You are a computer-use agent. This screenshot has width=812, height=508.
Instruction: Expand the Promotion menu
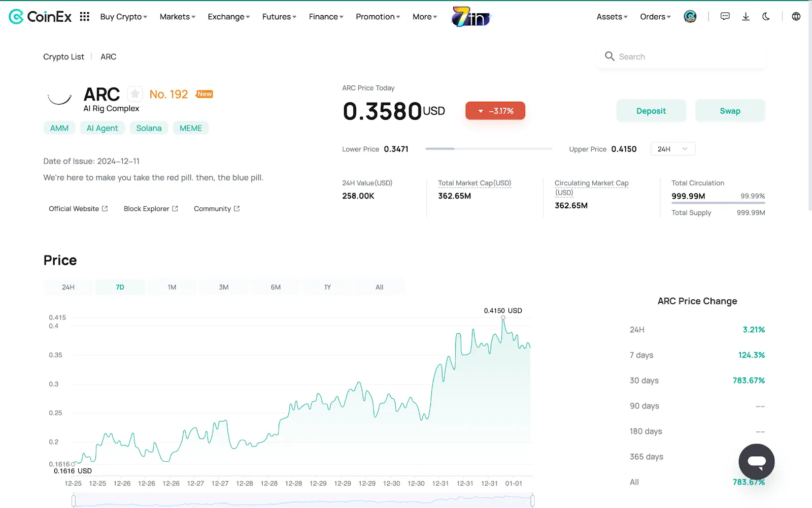[x=378, y=17]
